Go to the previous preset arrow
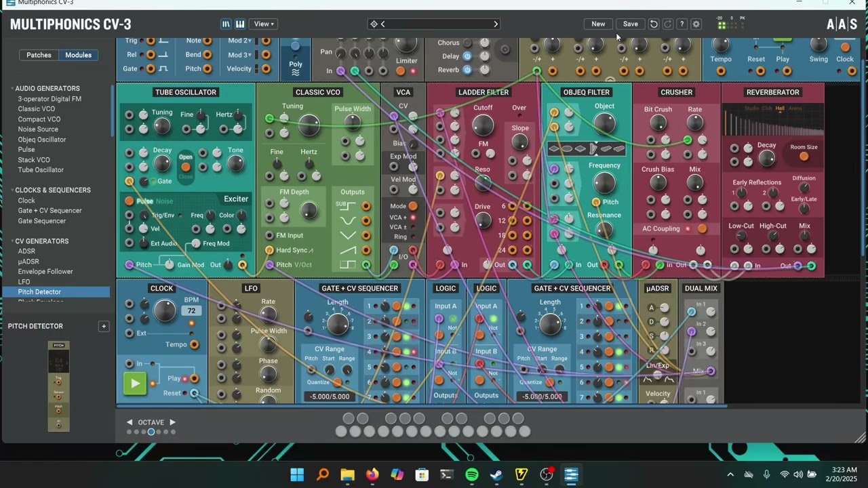The height and width of the screenshot is (488, 868). [383, 24]
